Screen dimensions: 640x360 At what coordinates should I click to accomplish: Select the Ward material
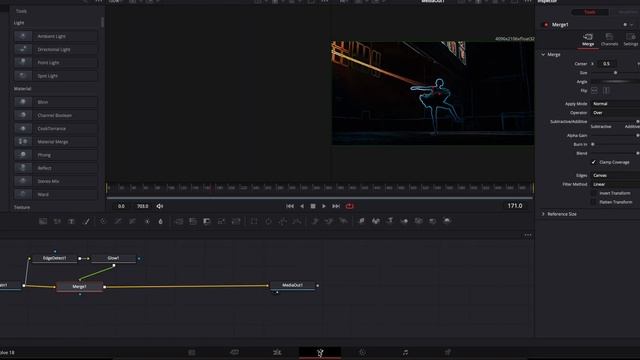[x=56, y=195]
